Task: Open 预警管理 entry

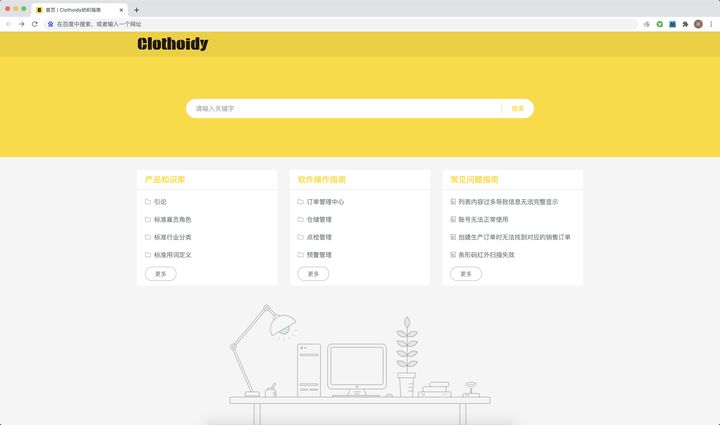Action: tap(319, 255)
